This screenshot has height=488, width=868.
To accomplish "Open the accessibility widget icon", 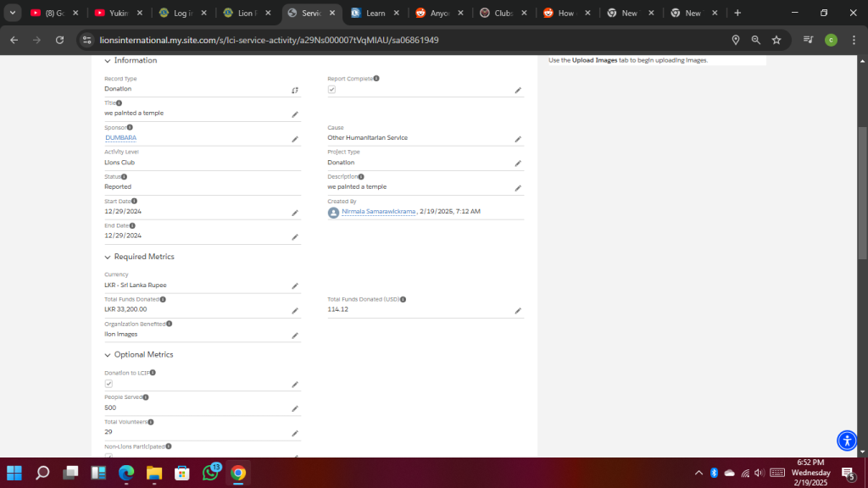I will 847,441.
